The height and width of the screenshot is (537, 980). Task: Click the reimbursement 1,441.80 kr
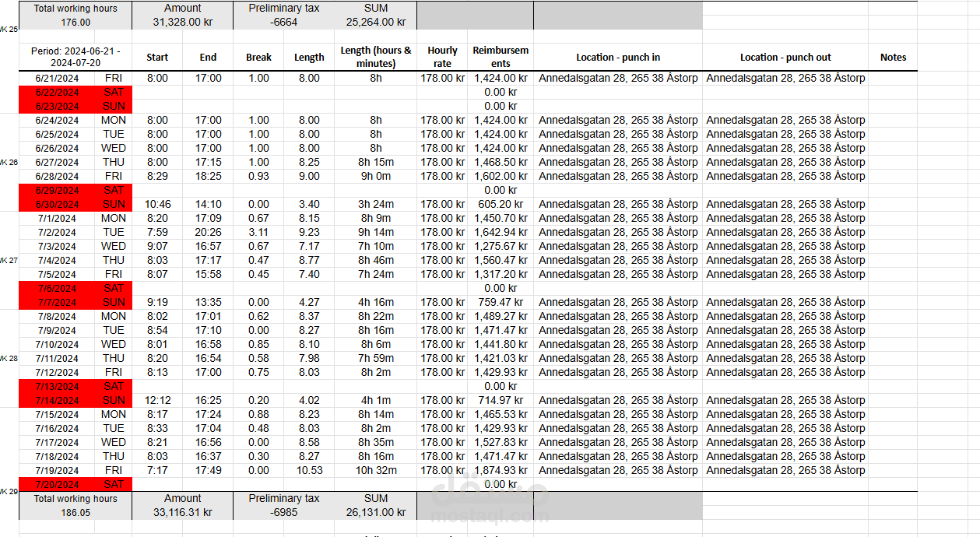501,344
